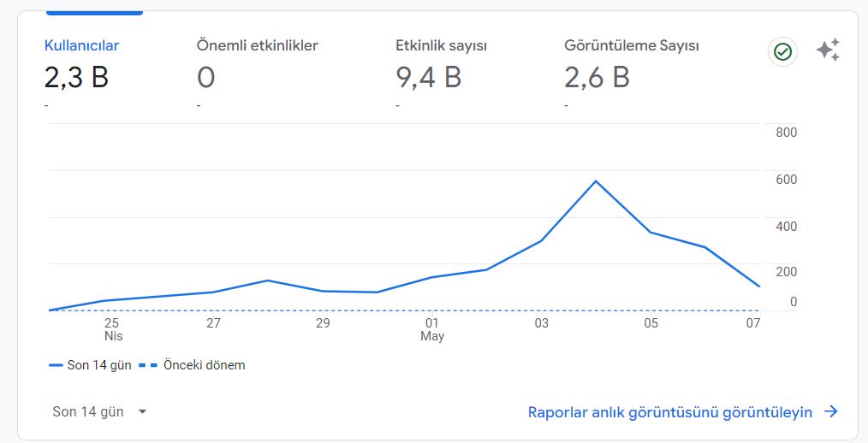Viewport: 868px width, 443px height.
Task: Select the Kullanıcılar metric tab
Action: point(82,45)
